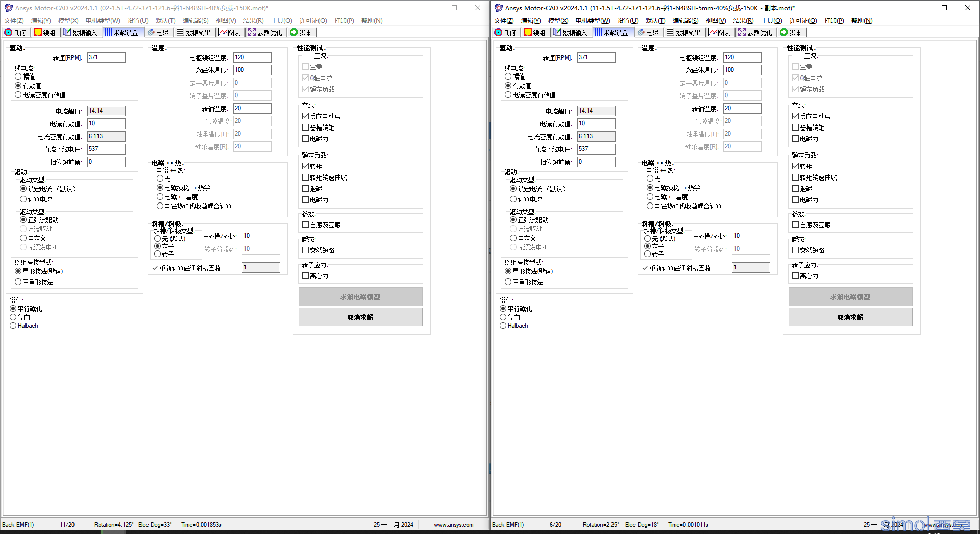Enable 转矩转速曲线 in right window
This screenshot has width=980, height=534.
click(x=795, y=177)
